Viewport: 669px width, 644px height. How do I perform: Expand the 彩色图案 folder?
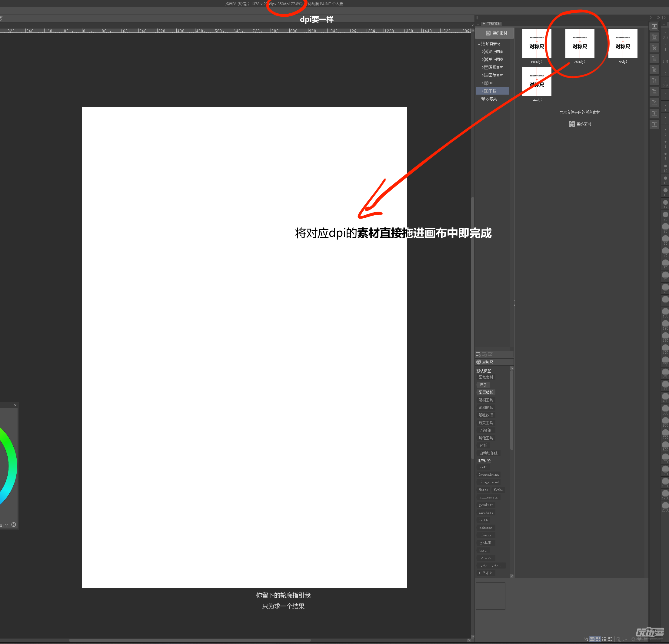[483, 52]
